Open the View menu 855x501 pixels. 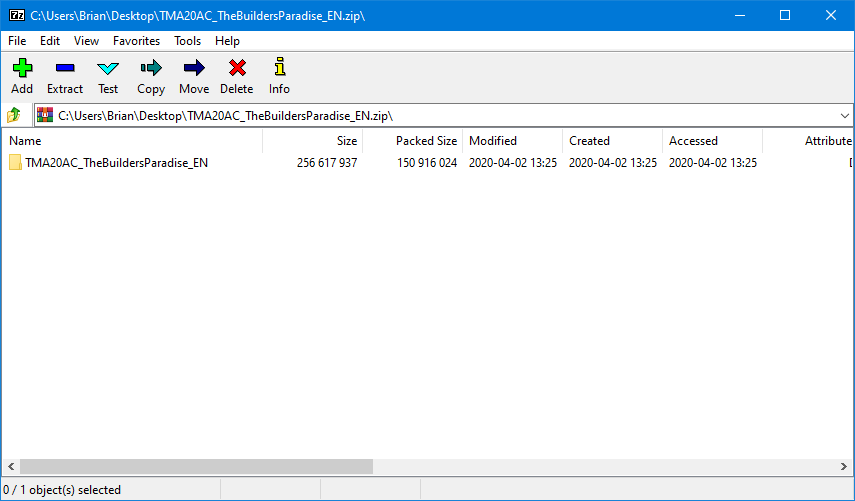tap(86, 41)
